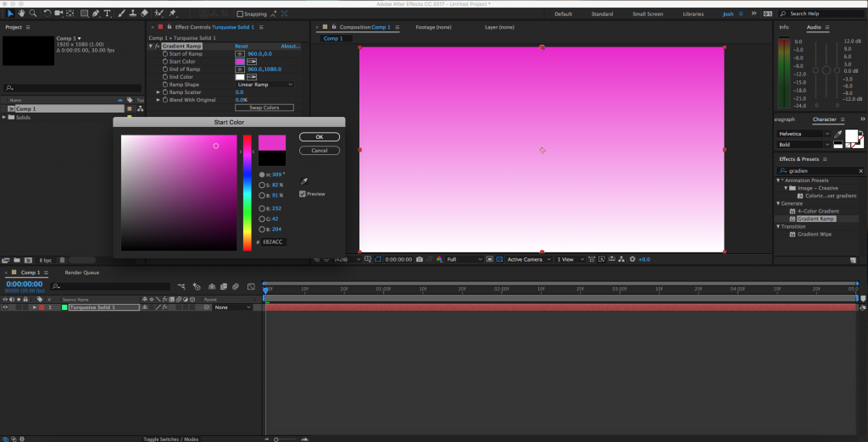868x442 pixels.
Task: Toggle the Snapping checkbox
Action: click(x=240, y=14)
